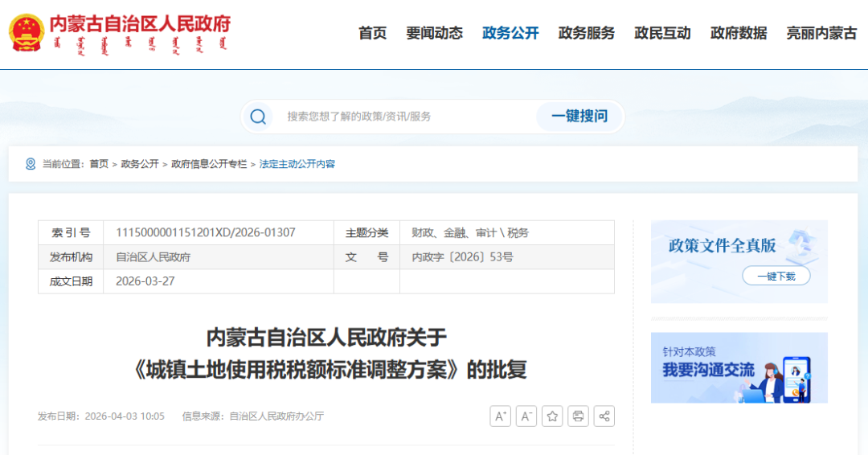Decrease font size with A- icon
The height and width of the screenshot is (455, 868).
point(526,416)
